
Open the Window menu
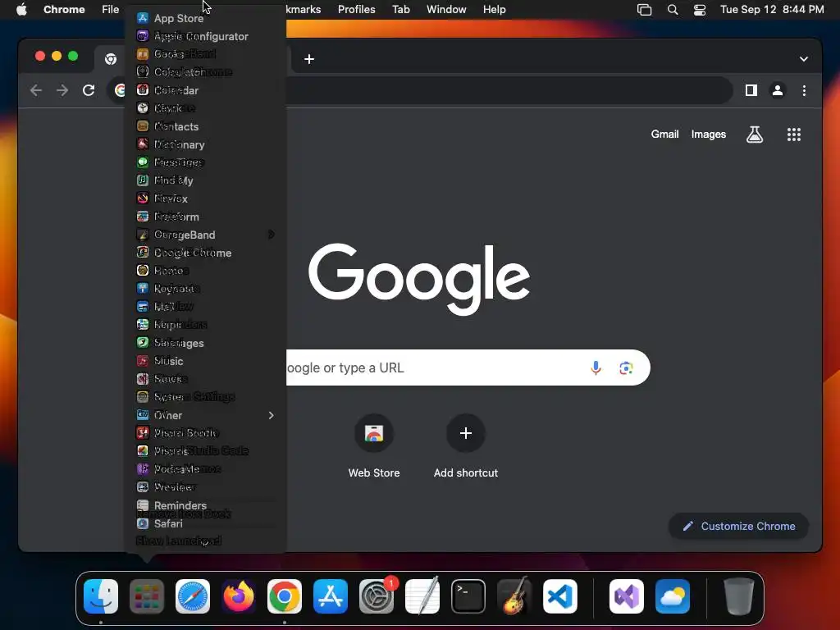pyautogui.click(x=446, y=10)
